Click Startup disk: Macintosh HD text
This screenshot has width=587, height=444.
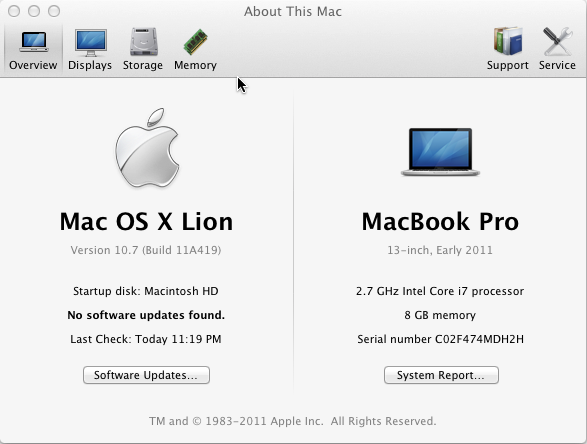click(146, 291)
